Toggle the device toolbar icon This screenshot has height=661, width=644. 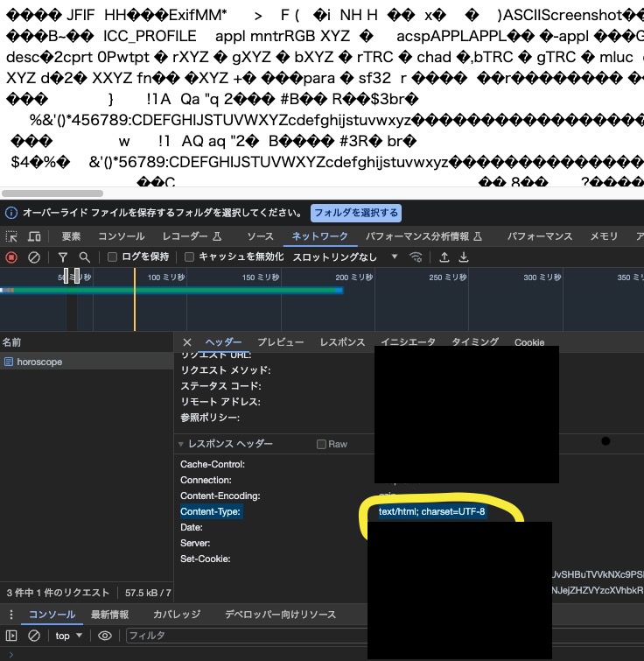pos(34,236)
